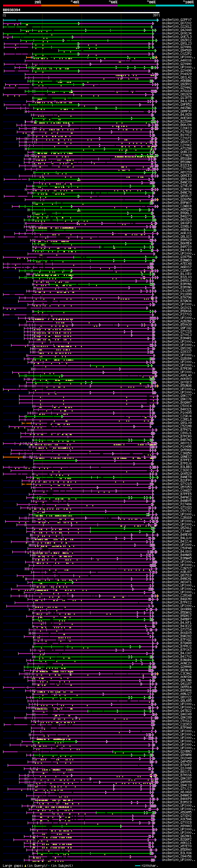Viewport: 197px width, 868px height.
Task: Click hit UniRef100_B6KME4
Action: click(177, 243)
